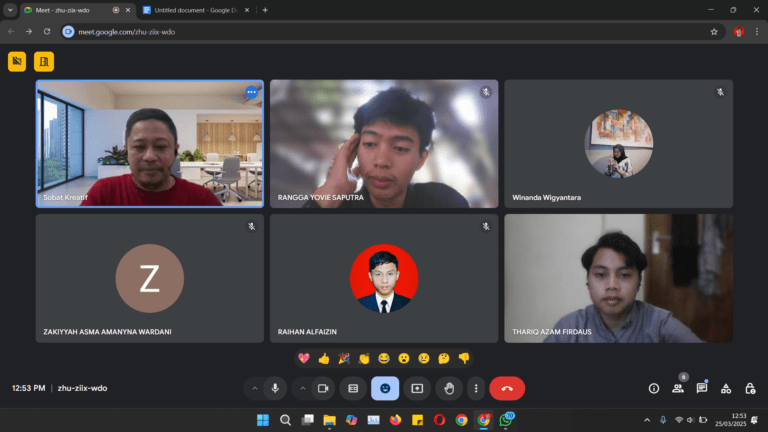Open Chrome profile avatar
This screenshot has height=432, width=768.
coord(739,32)
